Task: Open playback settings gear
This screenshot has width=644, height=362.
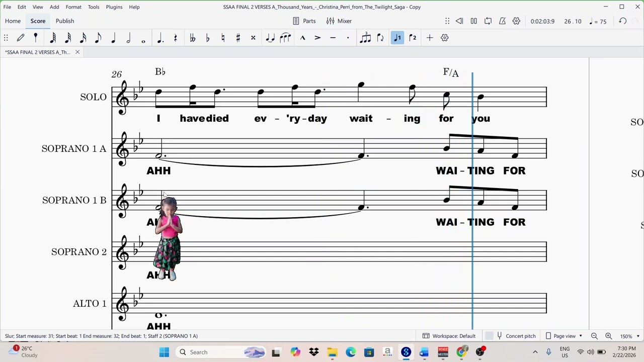Action: tap(516, 21)
